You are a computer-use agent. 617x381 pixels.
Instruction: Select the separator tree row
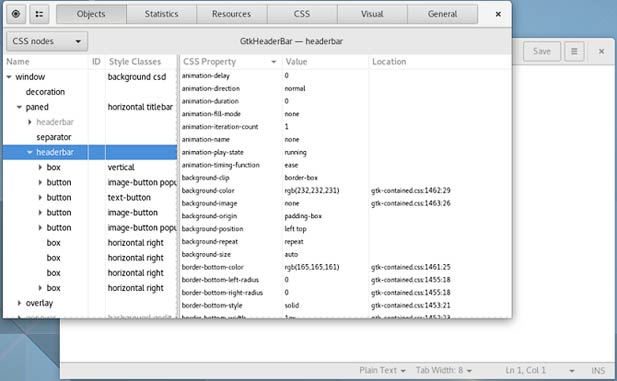90,137
